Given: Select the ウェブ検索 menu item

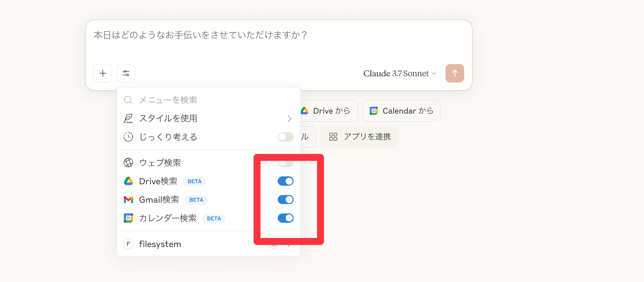Looking at the screenshot, I should point(160,162).
